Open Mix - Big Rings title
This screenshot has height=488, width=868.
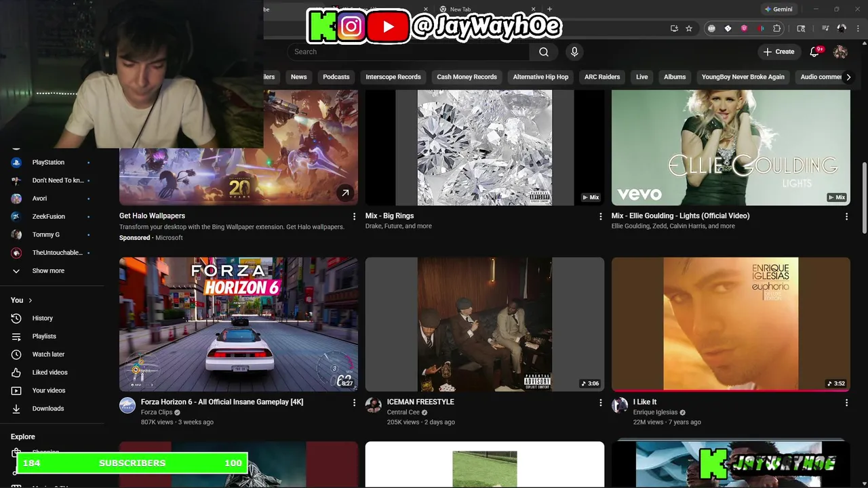pyautogui.click(x=389, y=216)
